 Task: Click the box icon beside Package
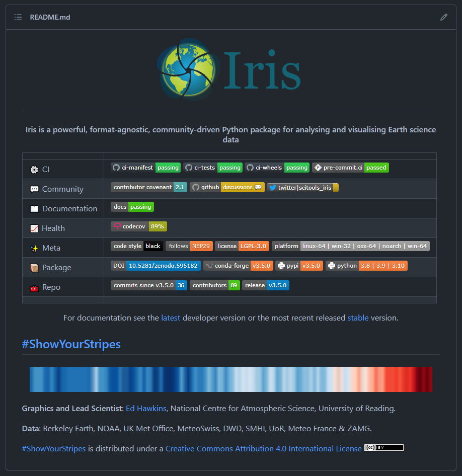pyautogui.click(x=34, y=268)
